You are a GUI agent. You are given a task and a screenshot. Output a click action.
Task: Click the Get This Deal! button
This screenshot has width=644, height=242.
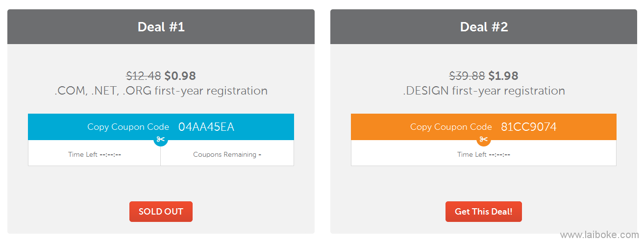coord(484,212)
